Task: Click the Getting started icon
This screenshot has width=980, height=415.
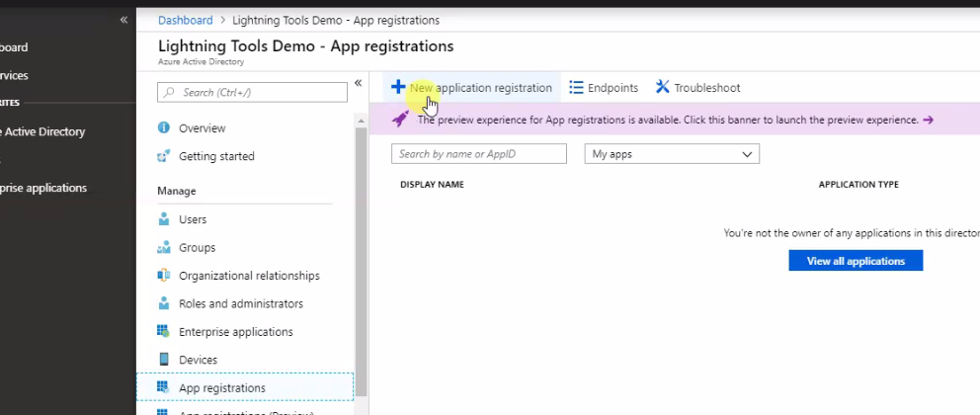Action: pyautogui.click(x=164, y=156)
